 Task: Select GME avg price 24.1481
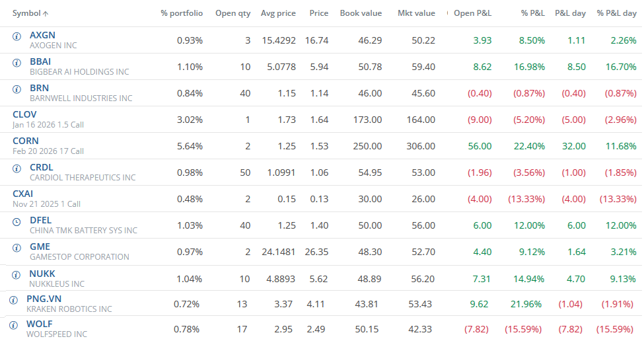[x=279, y=252]
